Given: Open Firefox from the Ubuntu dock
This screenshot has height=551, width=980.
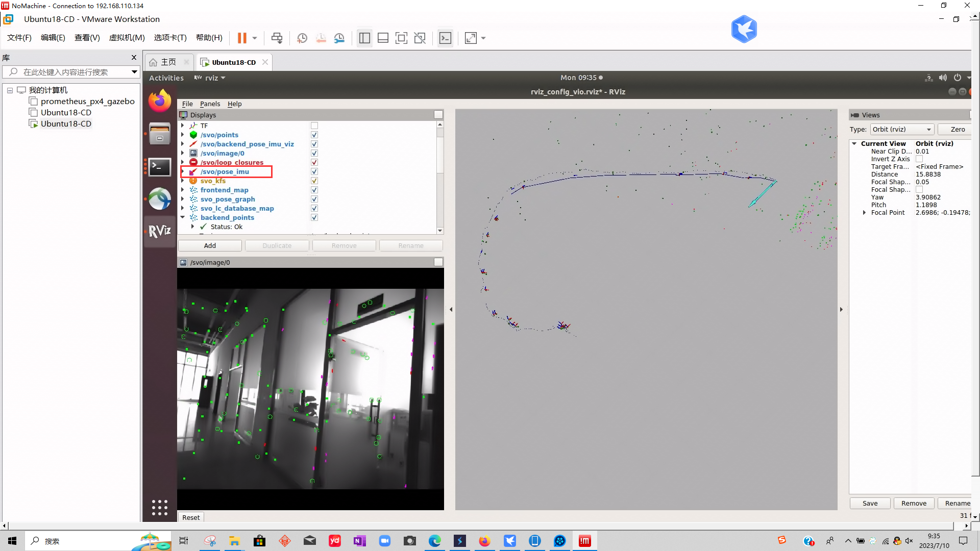Looking at the screenshot, I should [160, 101].
